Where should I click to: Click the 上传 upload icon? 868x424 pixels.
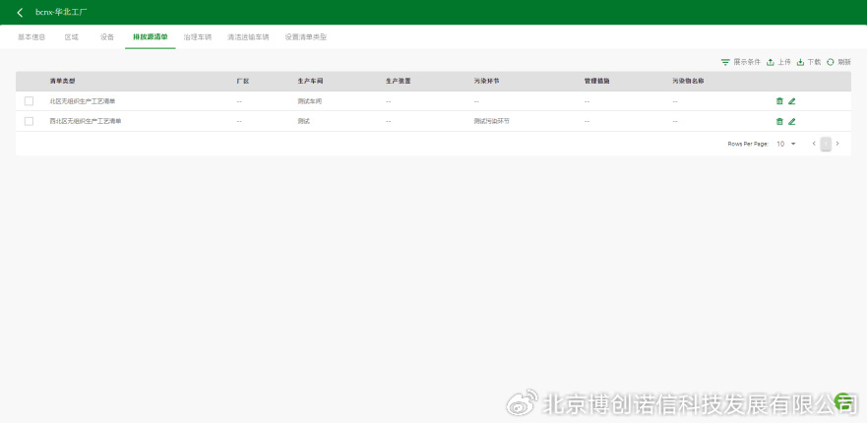771,62
